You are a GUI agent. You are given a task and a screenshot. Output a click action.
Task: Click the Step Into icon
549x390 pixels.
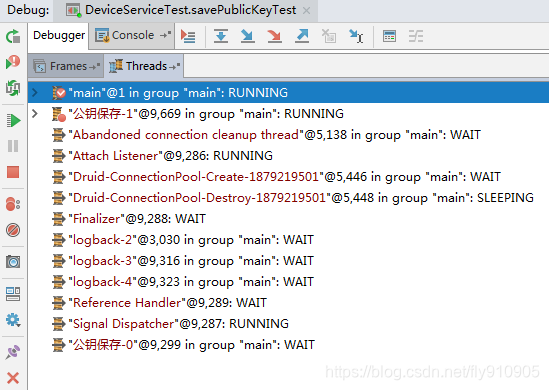[248, 36]
